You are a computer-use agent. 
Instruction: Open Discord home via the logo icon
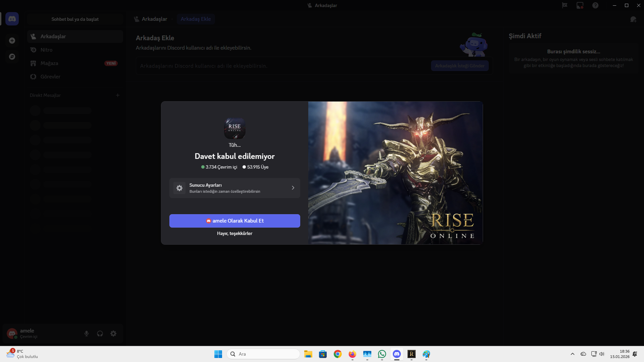point(12,19)
